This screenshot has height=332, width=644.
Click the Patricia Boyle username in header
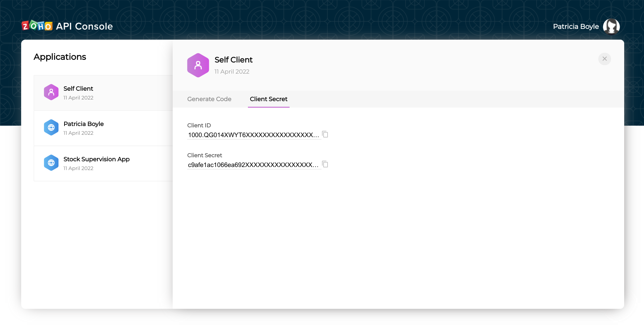click(576, 27)
